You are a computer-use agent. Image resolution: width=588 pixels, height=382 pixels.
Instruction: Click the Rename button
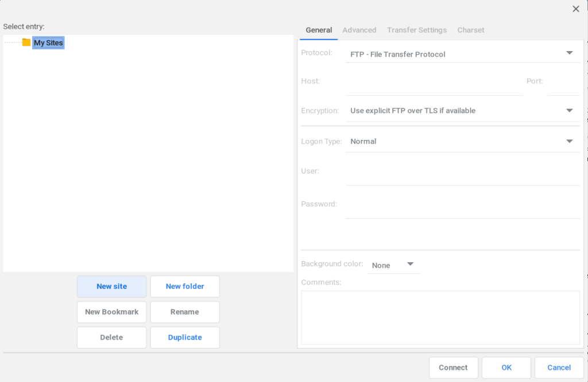(185, 312)
